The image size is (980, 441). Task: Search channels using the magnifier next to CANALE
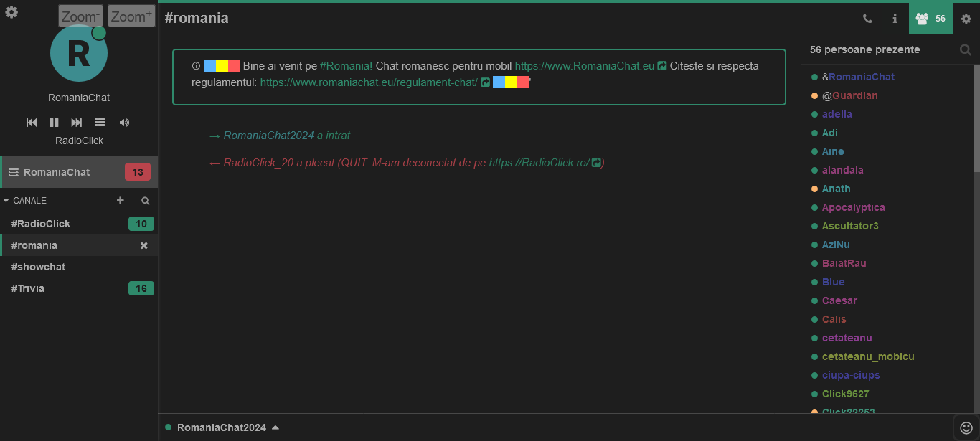pyautogui.click(x=145, y=201)
